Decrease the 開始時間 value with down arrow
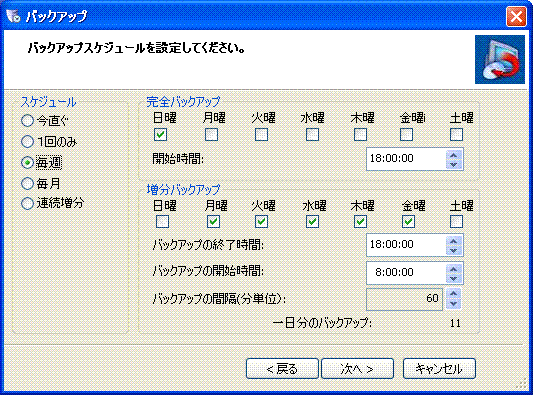 tap(453, 164)
